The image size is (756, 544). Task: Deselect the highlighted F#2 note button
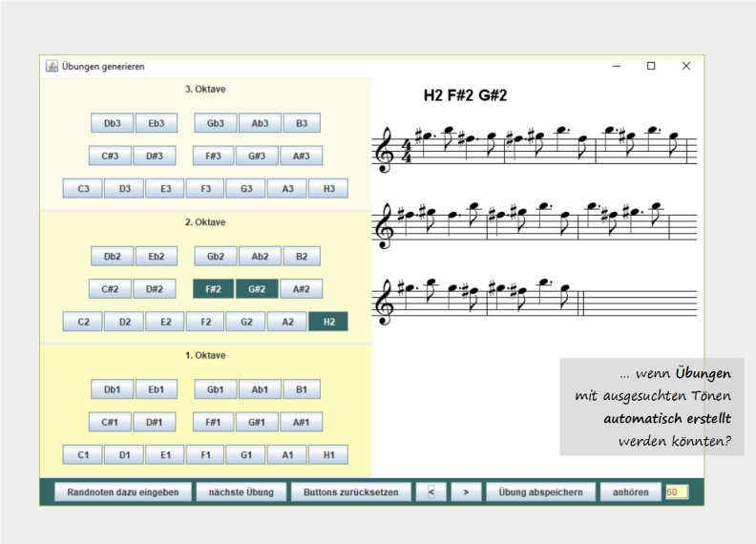pos(213,288)
